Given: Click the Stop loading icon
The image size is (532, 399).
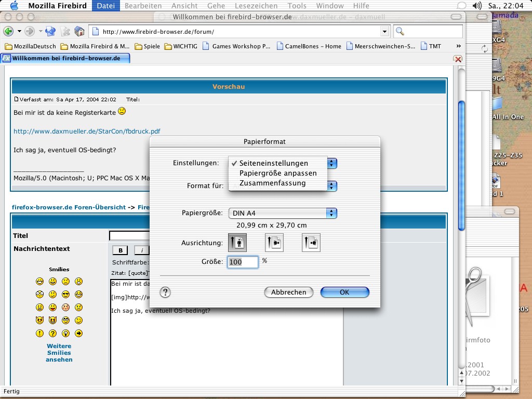Looking at the screenshot, I should pos(65,32).
